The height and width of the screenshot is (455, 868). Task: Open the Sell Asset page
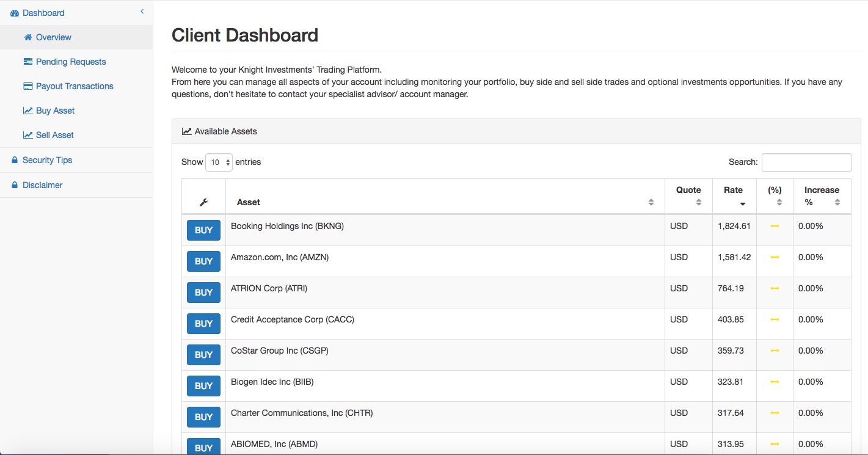pyautogui.click(x=76, y=135)
